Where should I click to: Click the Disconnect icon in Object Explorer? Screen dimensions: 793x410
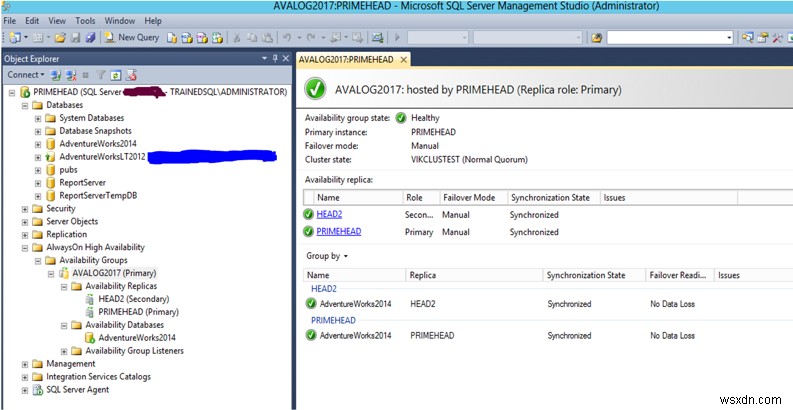click(x=71, y=75)
